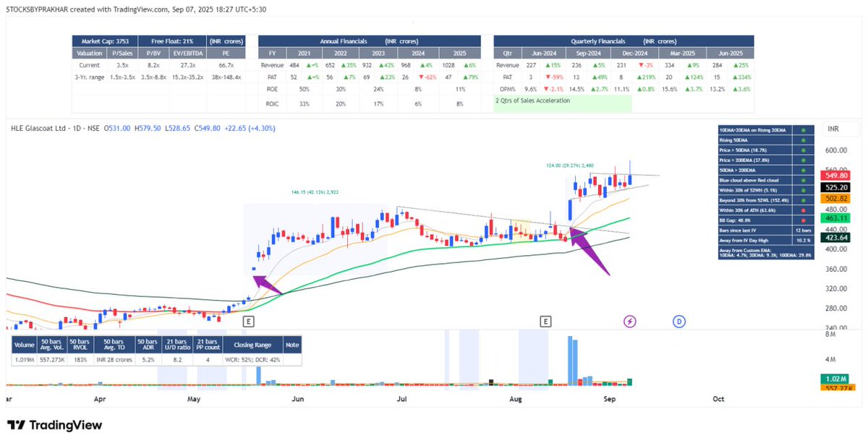Select the green 463.11 price label

click(834, 217)
